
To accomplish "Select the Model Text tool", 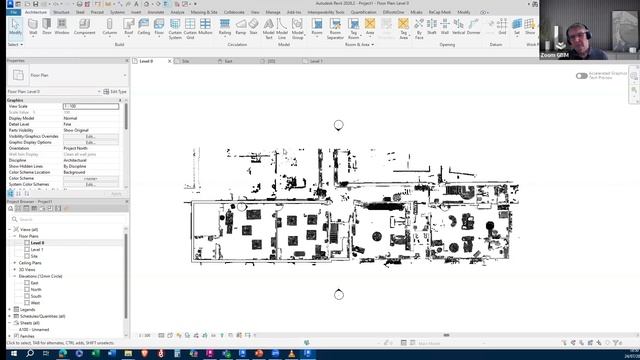I will tap(269, 29).
